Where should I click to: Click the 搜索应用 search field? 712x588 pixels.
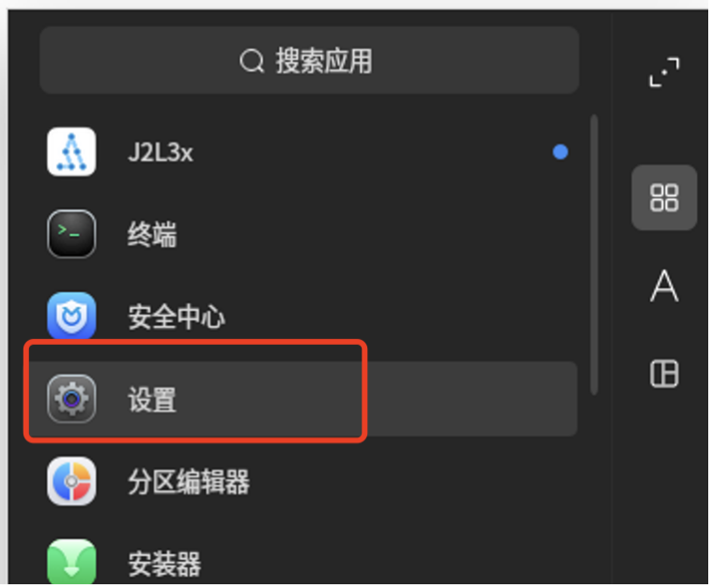click(x=309, y=60)
